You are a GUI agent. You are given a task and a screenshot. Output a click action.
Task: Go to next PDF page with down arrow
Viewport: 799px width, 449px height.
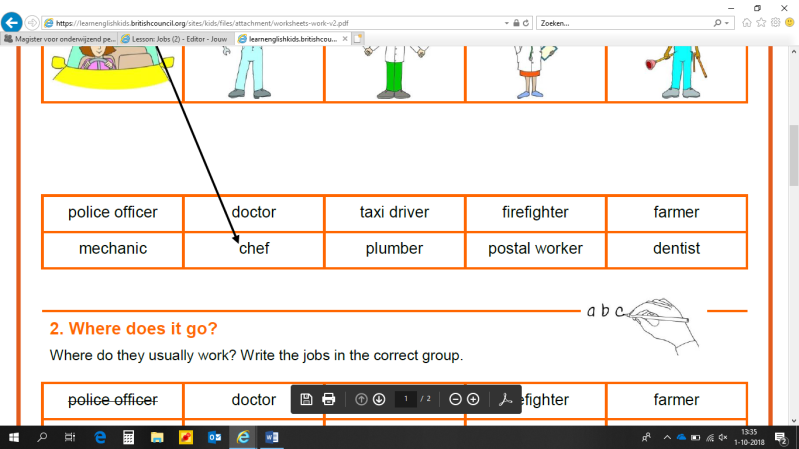[x=379, y=399]
